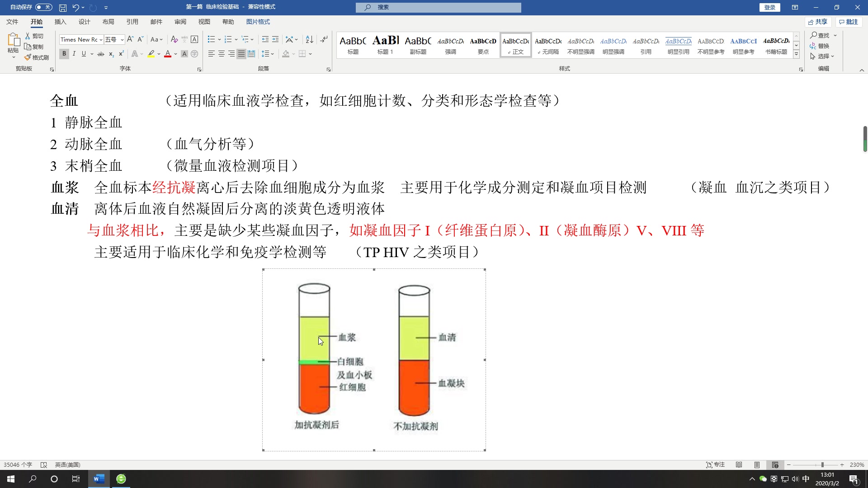This screenshot has height=488, width=868.
Task: Click the 正文 style button
Action: [515, 45]
